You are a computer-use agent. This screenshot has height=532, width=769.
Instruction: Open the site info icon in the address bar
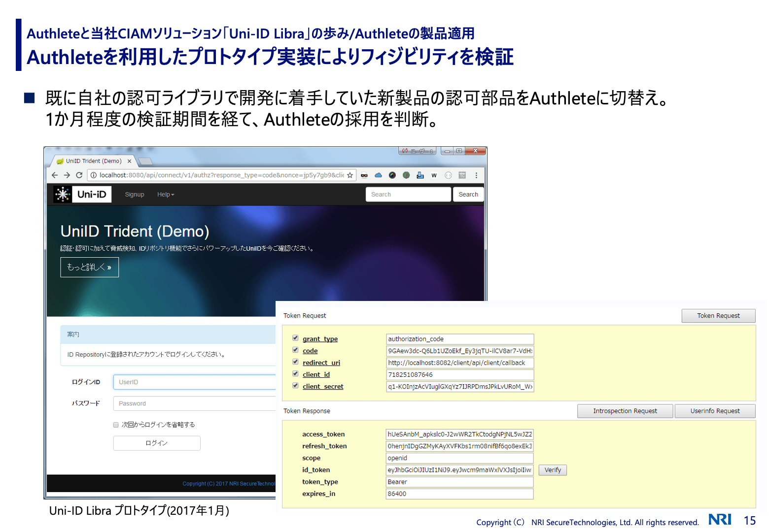coord(94,175)
